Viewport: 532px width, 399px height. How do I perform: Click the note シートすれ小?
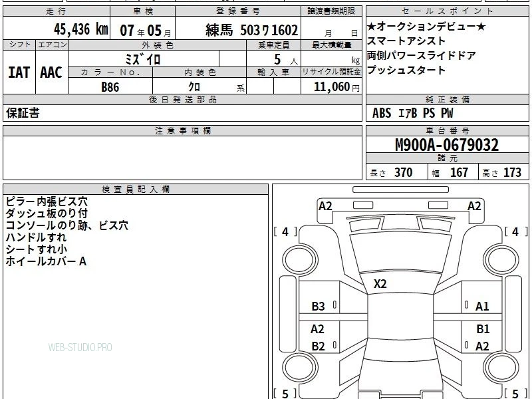click(x=37, y=249)
